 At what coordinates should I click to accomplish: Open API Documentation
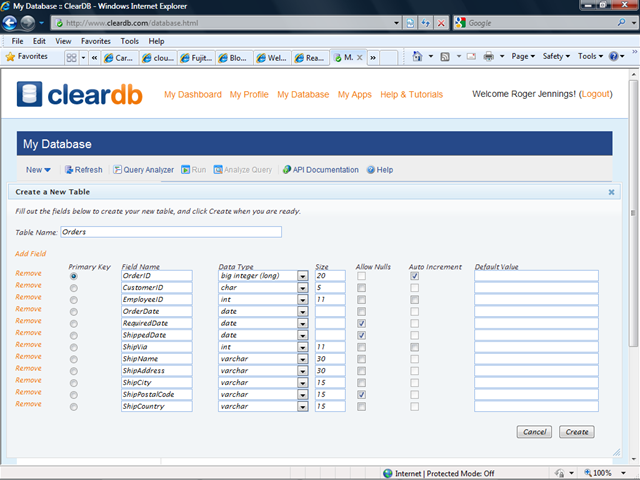coord(321,170)
